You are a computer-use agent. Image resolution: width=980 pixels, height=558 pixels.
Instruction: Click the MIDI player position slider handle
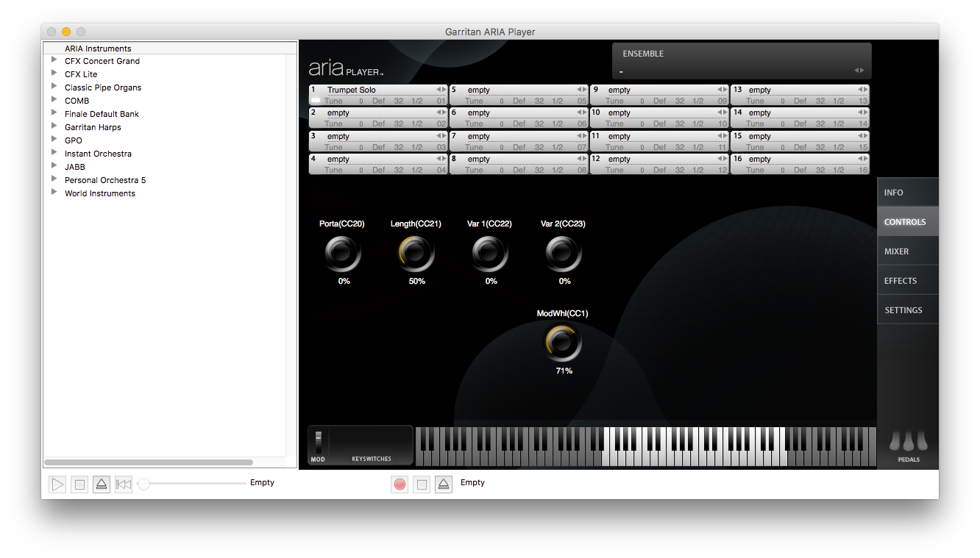(x=144, y=484)
